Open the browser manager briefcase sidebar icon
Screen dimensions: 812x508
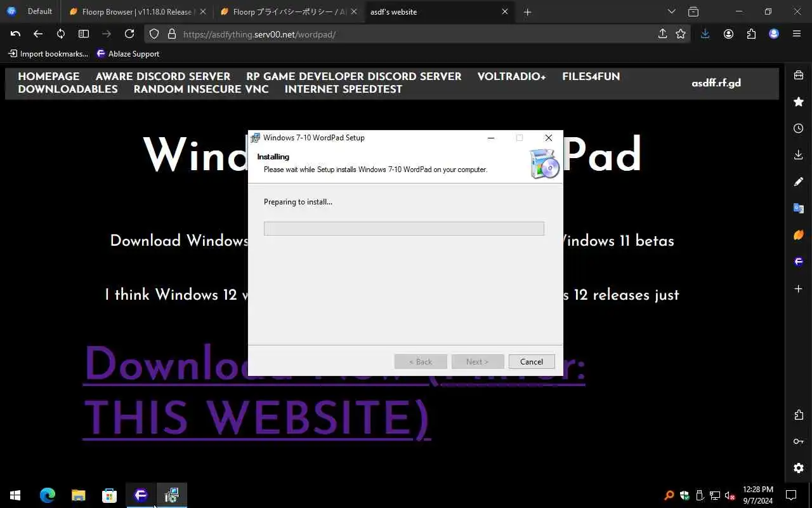[799, 76]
